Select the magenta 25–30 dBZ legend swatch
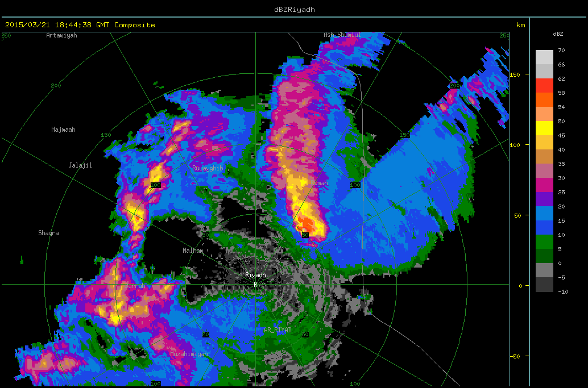Screen dimensions: 588x388 pyautogui.click(x=544, y=185)
